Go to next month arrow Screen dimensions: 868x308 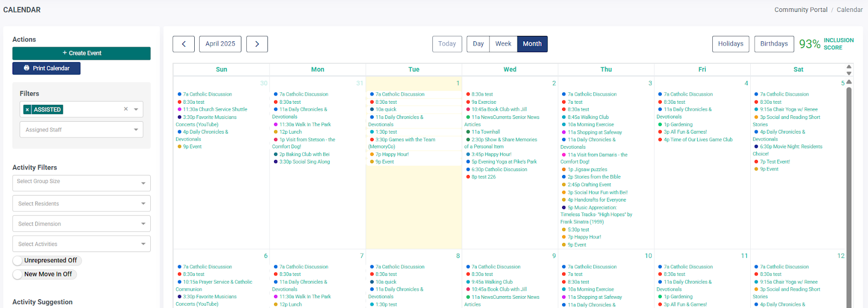click(x=257, y=44)
